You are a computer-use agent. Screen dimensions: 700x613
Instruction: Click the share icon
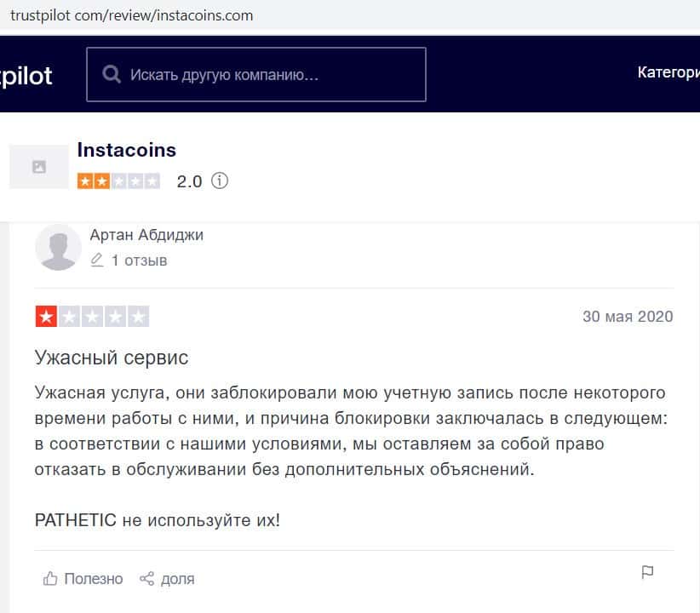click(x=146, y=579)
